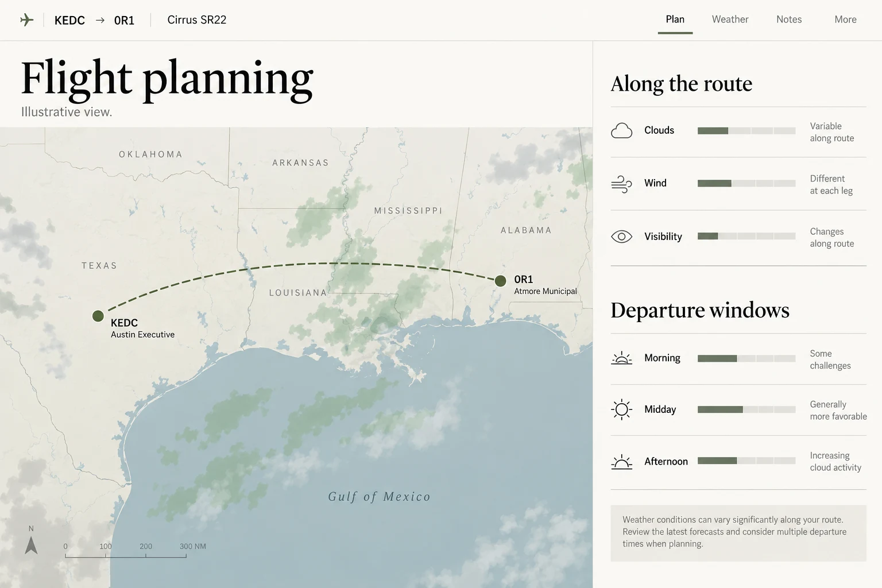Viewport: 882px width, 588px height.
Task: Click the 'Illustrative view.' subtitle
Action: (x=67, y=112)
